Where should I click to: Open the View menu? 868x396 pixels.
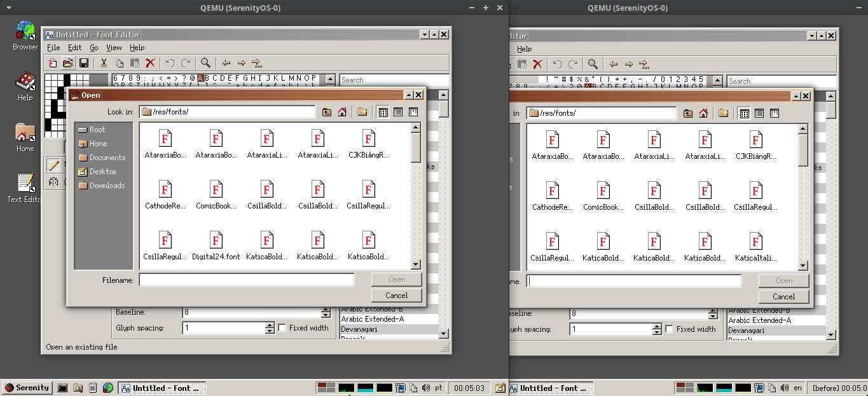click(114, 48)
